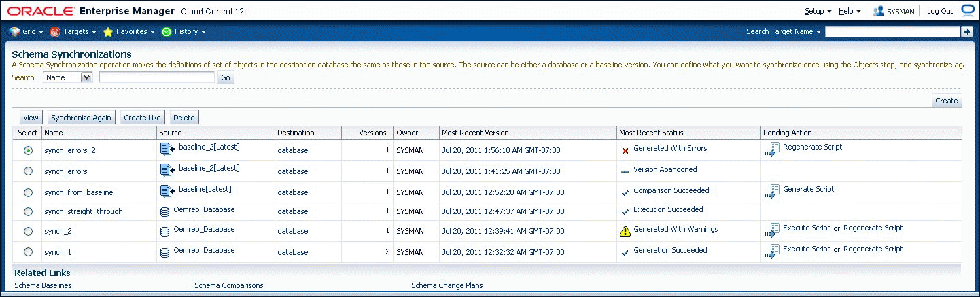Click the yellow warning icon for synch_2
The height and width of the screenshot is (297, 980).
(625, 231)
